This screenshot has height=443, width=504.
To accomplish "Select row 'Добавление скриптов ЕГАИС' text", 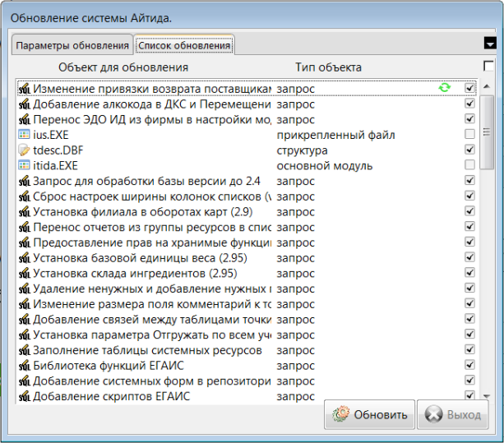I will pyautogui.click(x=112, y=396).
